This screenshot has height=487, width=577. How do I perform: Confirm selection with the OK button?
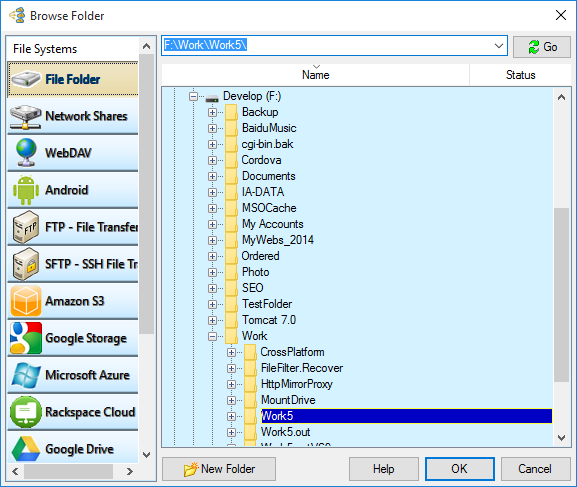click(x=460, y=469)
